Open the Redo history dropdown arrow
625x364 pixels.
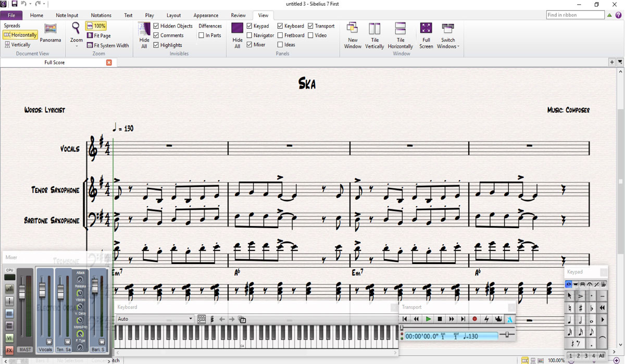pos(44,4)
